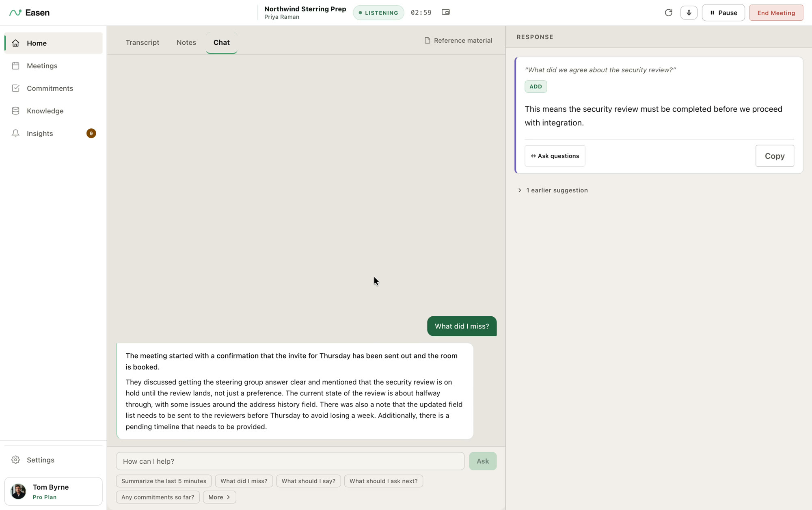Open Tom Byrne profile card

coord(54,491)
